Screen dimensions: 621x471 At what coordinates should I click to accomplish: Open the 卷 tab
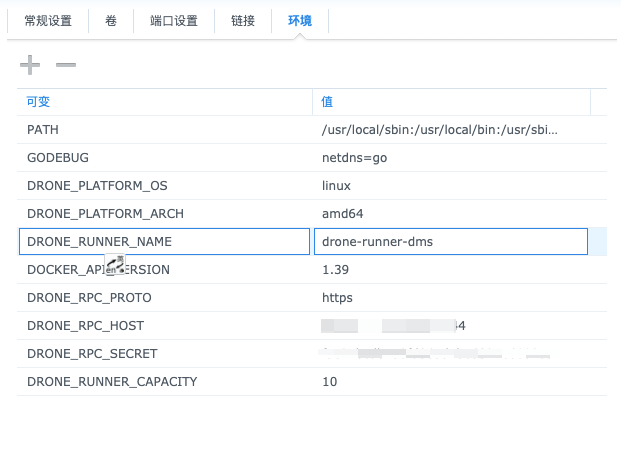[x=111, y=21]
